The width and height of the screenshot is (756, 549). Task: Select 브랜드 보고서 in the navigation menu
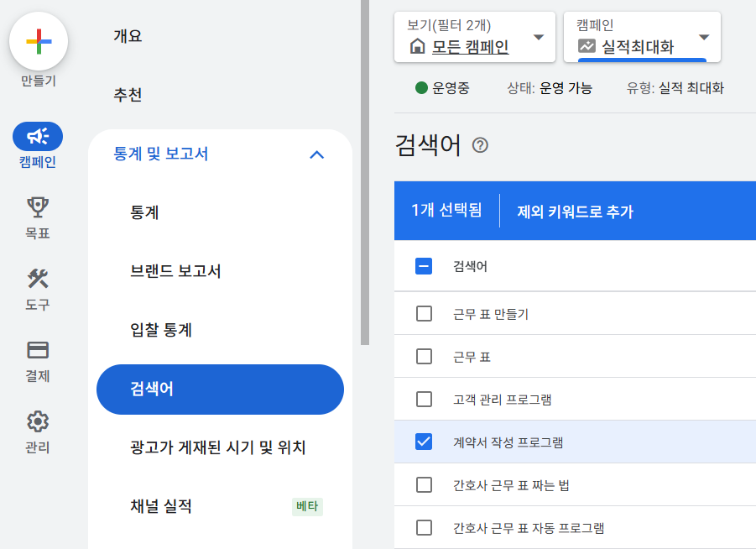tap(175, 271)
